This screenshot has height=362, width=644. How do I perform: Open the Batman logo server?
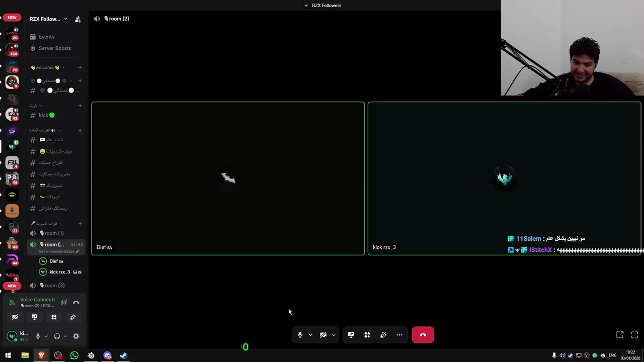(x=12, y=195)
